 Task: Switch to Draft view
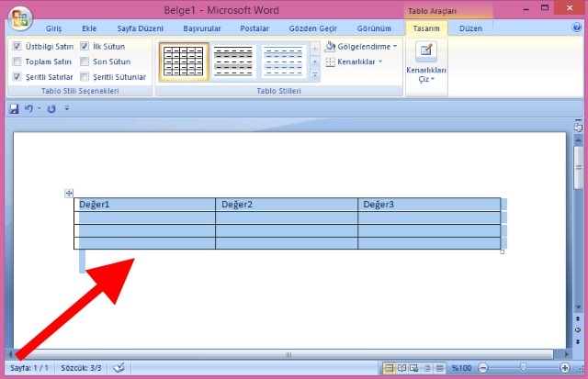coord(439,368)
